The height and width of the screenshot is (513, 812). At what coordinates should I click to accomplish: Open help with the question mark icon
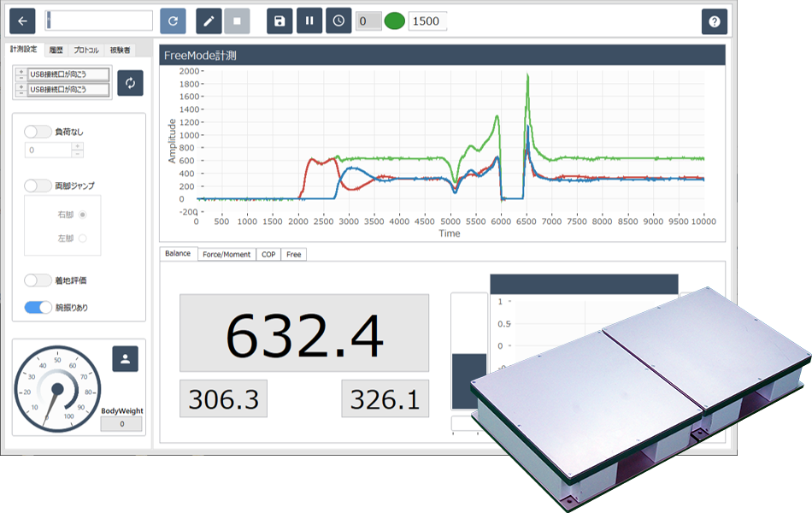(x=715, y=21)
